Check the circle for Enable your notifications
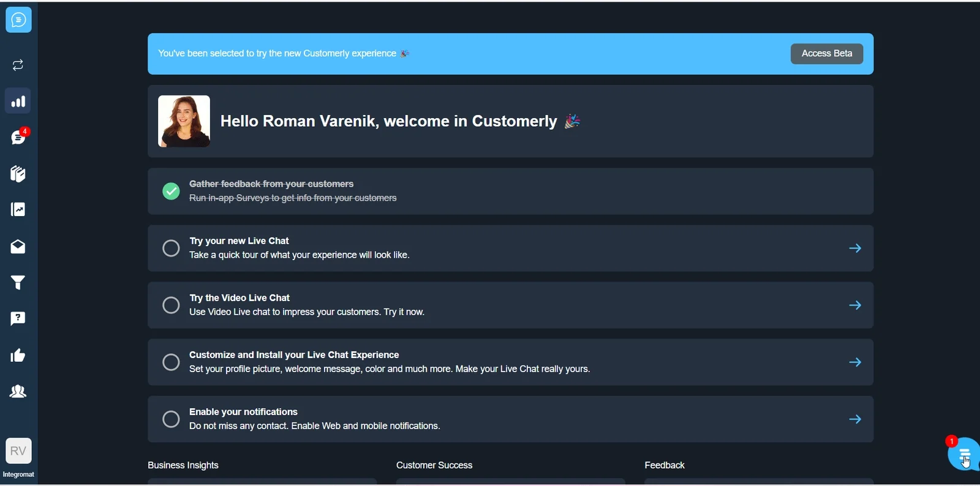 pyautogui.click(x=171, y=419)
